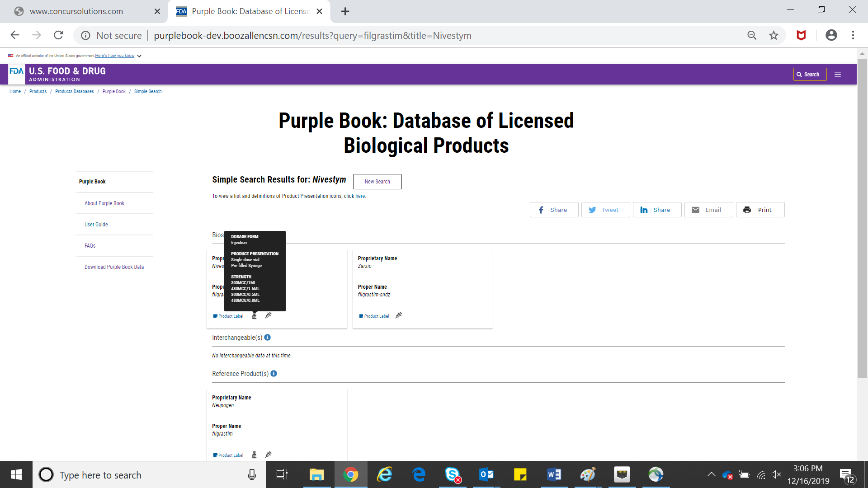Click the vial icon on Nivestym card

(x=254, y=316)
